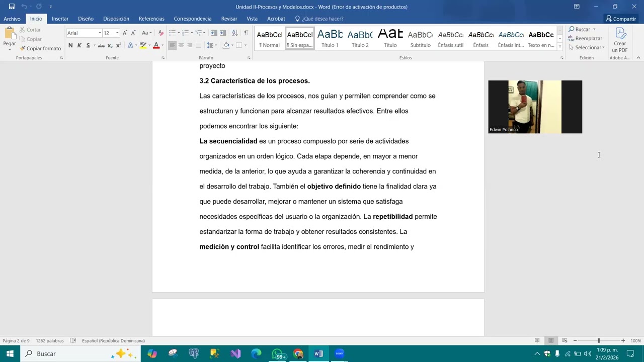Toggle print layout view in status bar
The width and height of the screenshot is (644, 362).
point(551,340)
